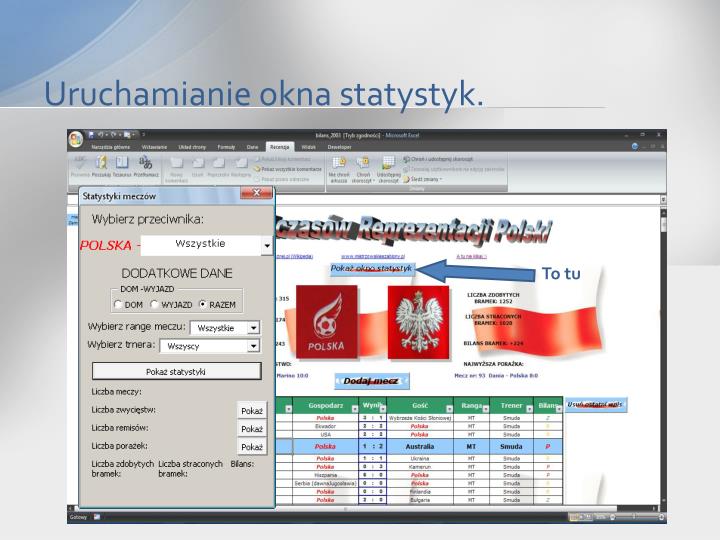This screenshot has width=720, height=540.
Task: Open the opponent dropdown showing Wszystkie
Action: (267, 246)
